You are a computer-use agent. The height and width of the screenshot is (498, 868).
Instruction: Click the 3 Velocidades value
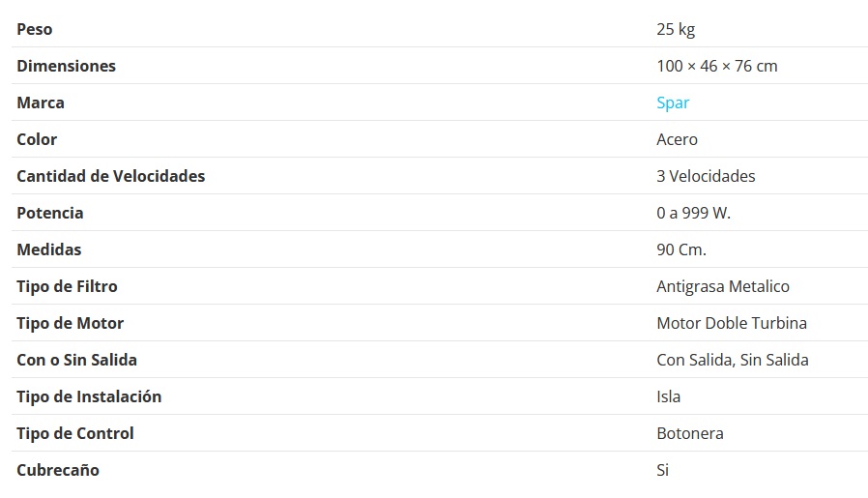(706, 176)
